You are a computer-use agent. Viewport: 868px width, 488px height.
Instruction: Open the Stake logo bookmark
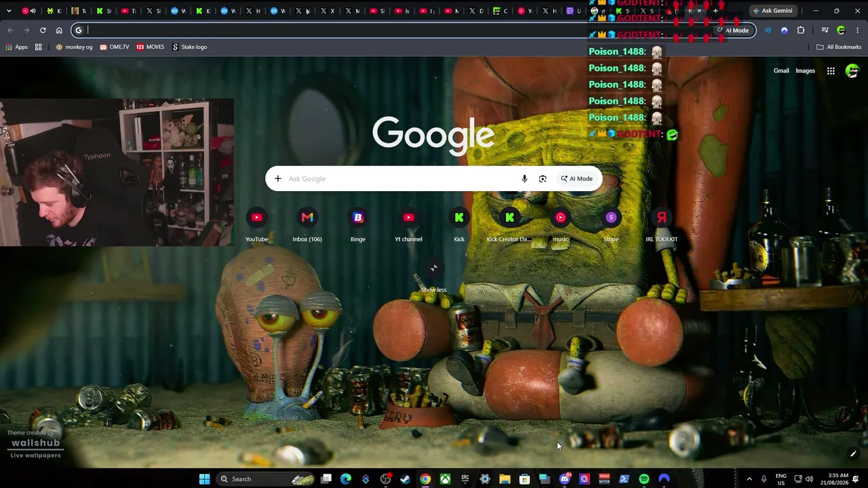(190, 47)
